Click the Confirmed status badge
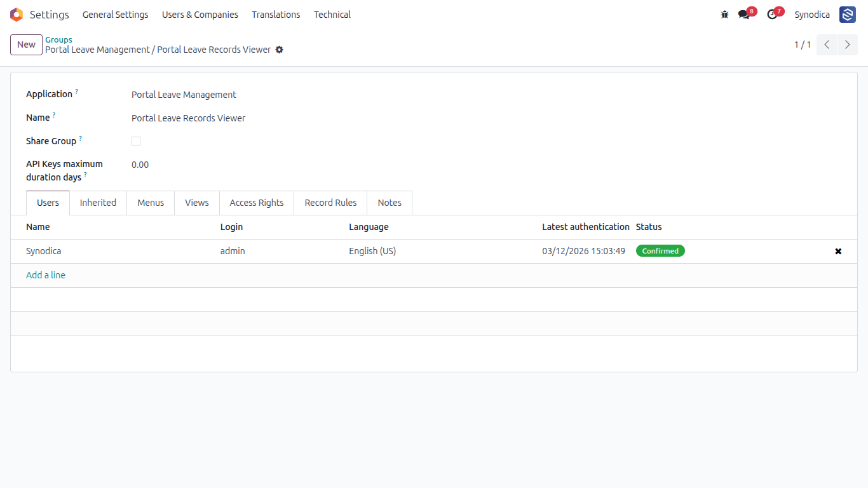The height and width of the screenshot is (488, 868). [x=660, y=251]
